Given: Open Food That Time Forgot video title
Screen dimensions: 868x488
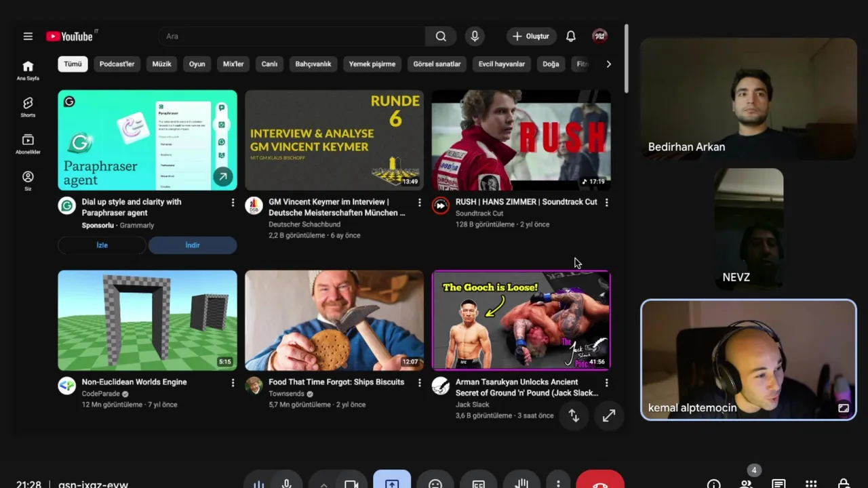Looking at the screenshot, I should point(336,382).
